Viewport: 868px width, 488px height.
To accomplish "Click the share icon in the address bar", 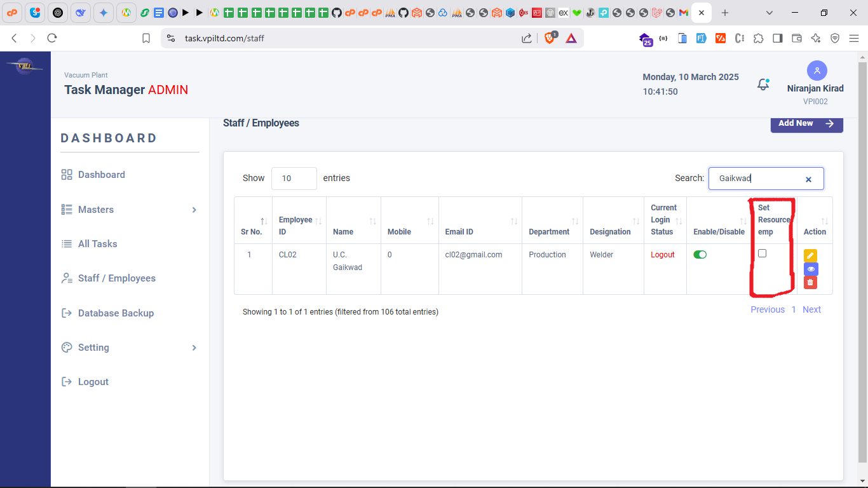I will click(x=527, y=38).
